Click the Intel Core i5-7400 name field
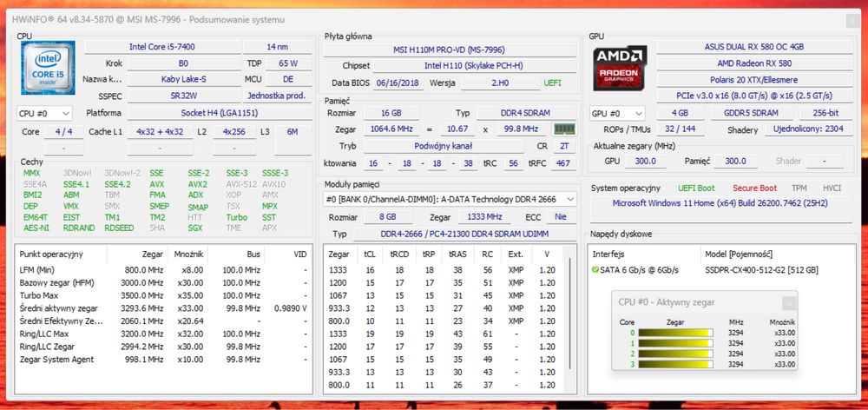 click(161, 47)
